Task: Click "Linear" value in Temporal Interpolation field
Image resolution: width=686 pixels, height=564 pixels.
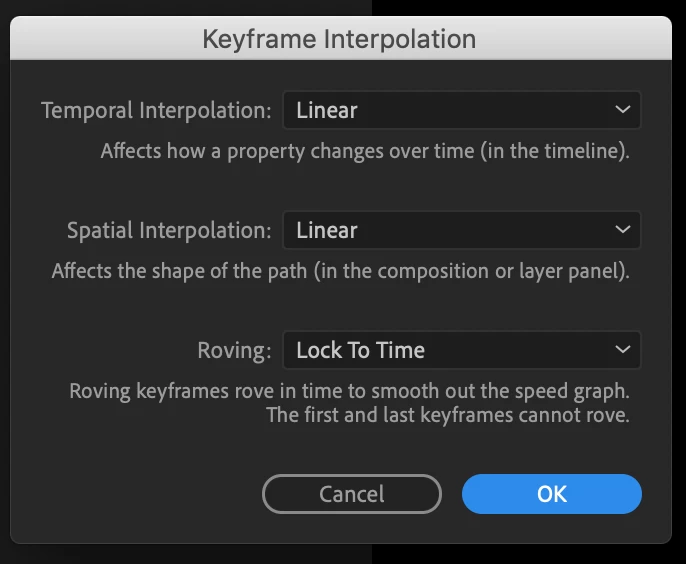Action: click(x=327, y=110)
